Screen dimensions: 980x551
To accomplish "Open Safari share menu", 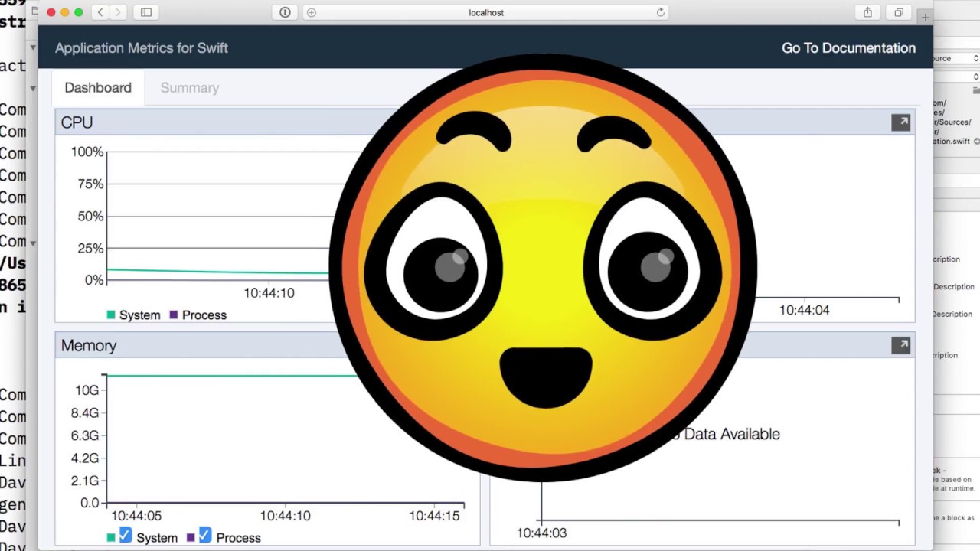I will (x=867, y=12).
